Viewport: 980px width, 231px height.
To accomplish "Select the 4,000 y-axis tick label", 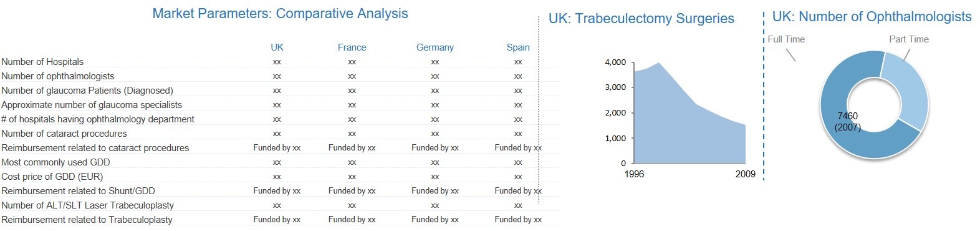I will 615,62.
